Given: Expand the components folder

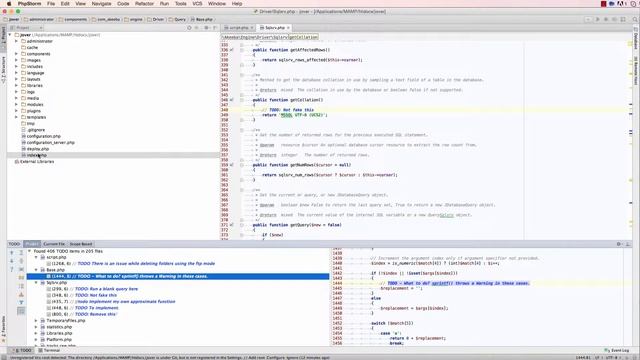Looking at the screenshot, I should tap(16, 54).
